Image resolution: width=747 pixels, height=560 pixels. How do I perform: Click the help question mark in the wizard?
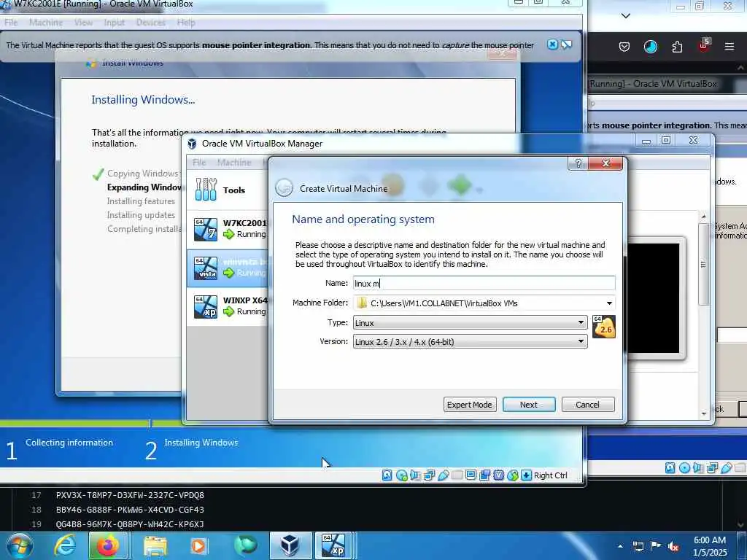pos(578,163)
